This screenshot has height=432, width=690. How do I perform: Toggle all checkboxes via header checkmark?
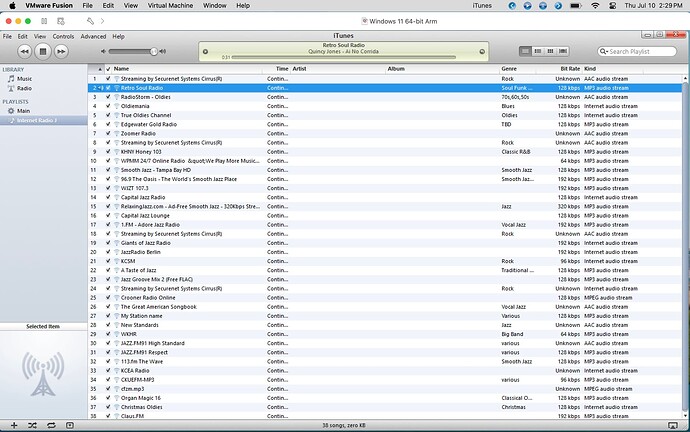[108, 69]
